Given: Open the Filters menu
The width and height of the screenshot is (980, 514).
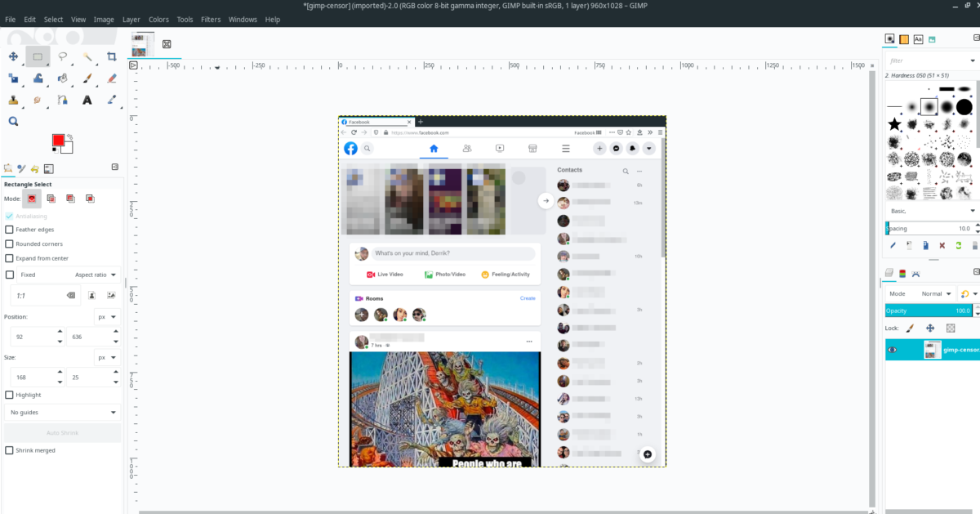Looking at the screenshot, I should [211, 20].
